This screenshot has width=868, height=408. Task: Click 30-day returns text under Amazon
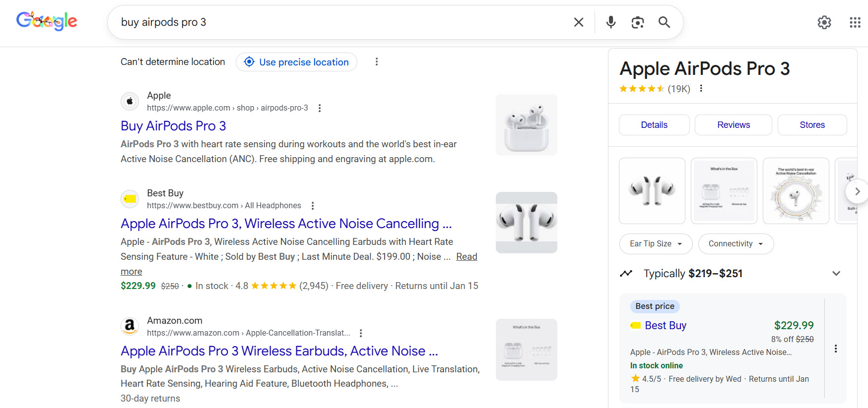pos(150,399)
